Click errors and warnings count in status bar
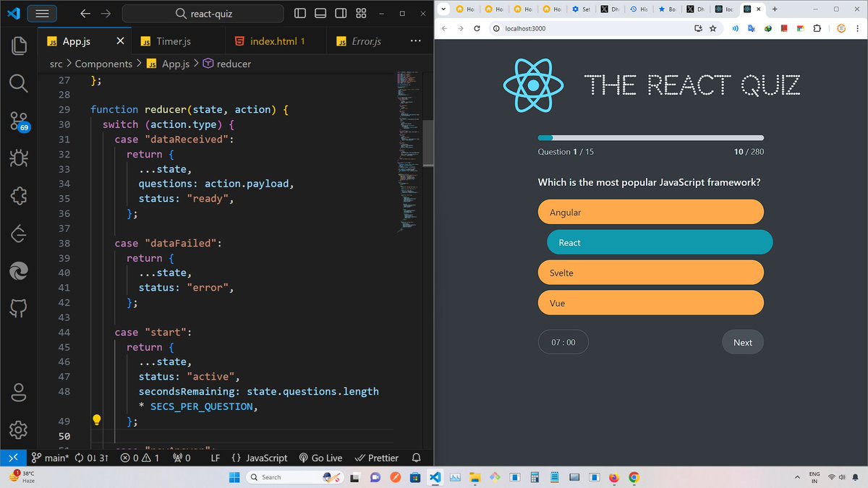Screen dimensions: 868x488 point(140,458)
